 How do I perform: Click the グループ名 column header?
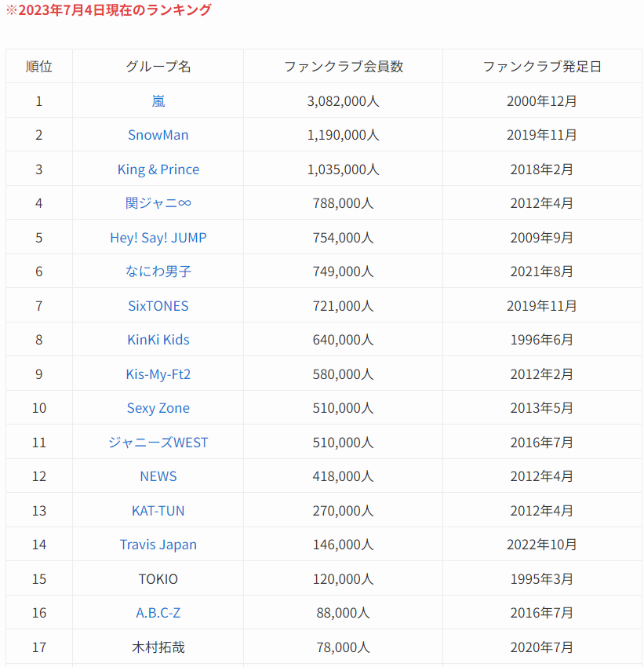[x=158, y=67]
